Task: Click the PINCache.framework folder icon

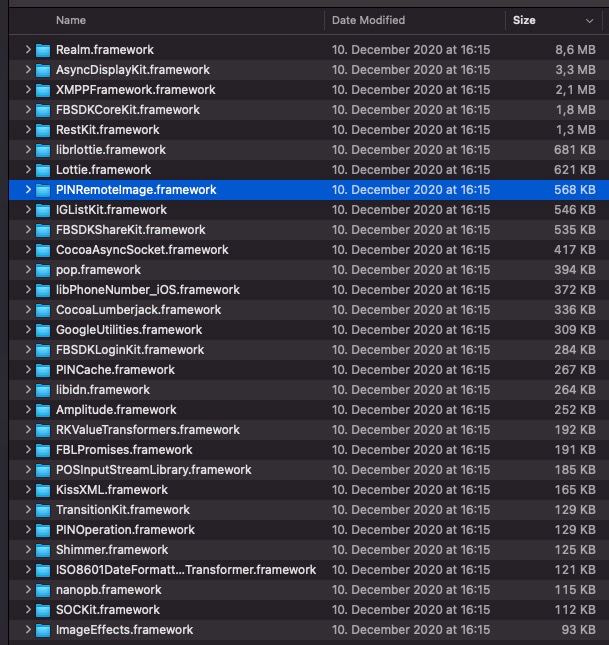Action: (43, 371)
